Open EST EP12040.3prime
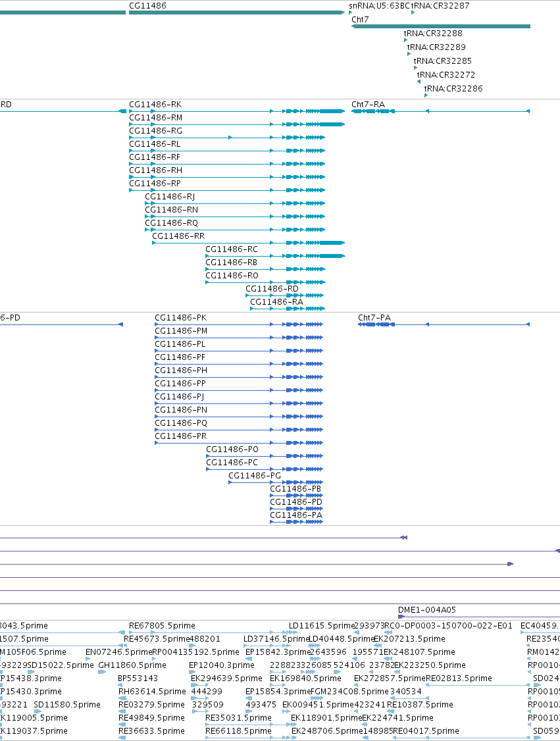This screenshot has height=741, width=560. [222, 665]
